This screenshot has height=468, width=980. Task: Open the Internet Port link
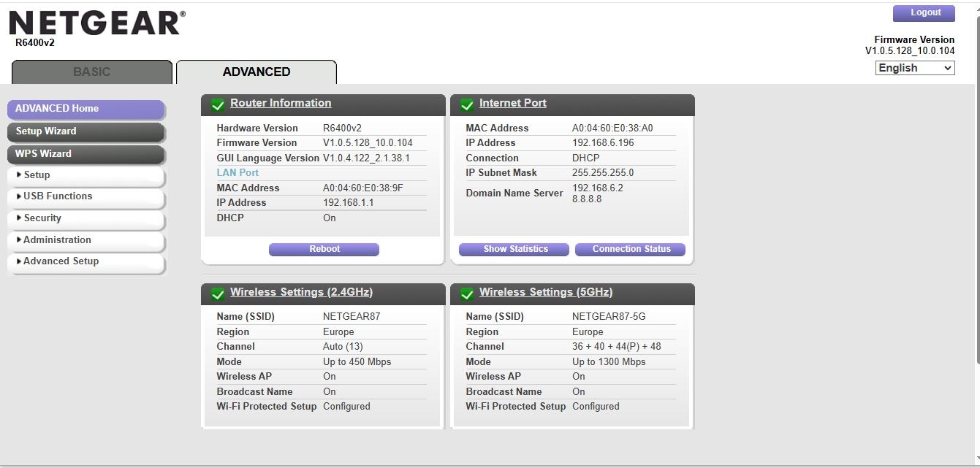click(x=513, y=103)
